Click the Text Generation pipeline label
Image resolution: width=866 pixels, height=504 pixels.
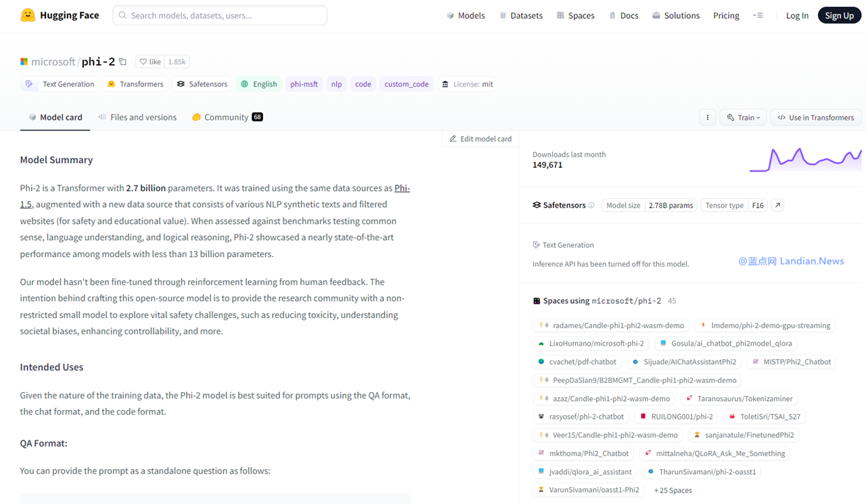[563, 245]
